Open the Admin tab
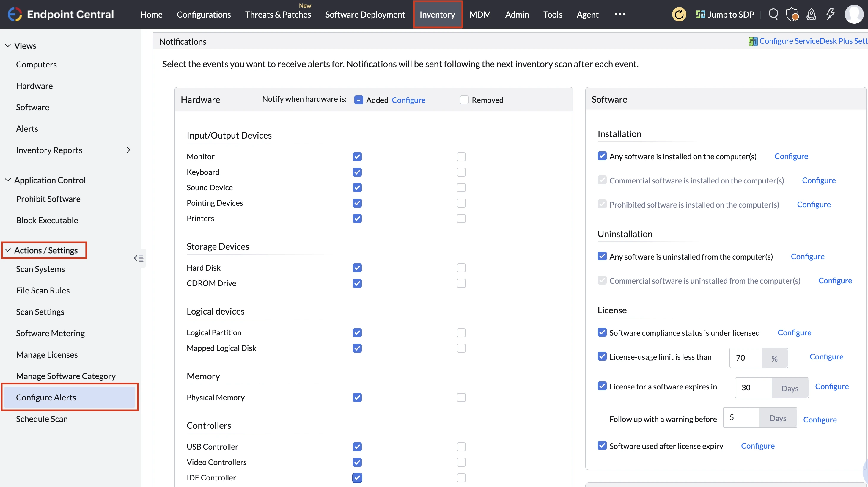 pyautogui.click(x=517, y=15)
